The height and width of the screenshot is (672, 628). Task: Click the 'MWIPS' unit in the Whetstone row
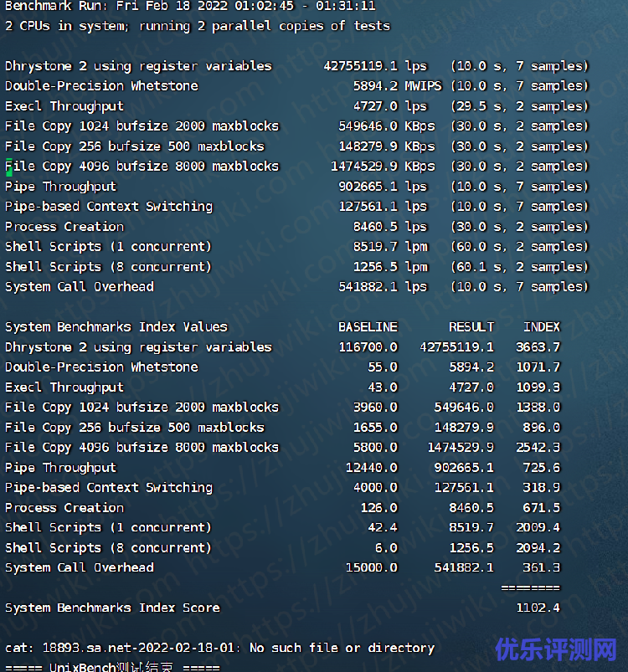point(423,86)
